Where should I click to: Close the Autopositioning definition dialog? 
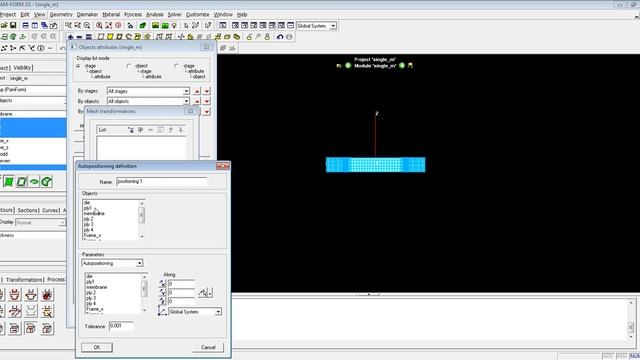pyautogui.click(x=223, y=166)
